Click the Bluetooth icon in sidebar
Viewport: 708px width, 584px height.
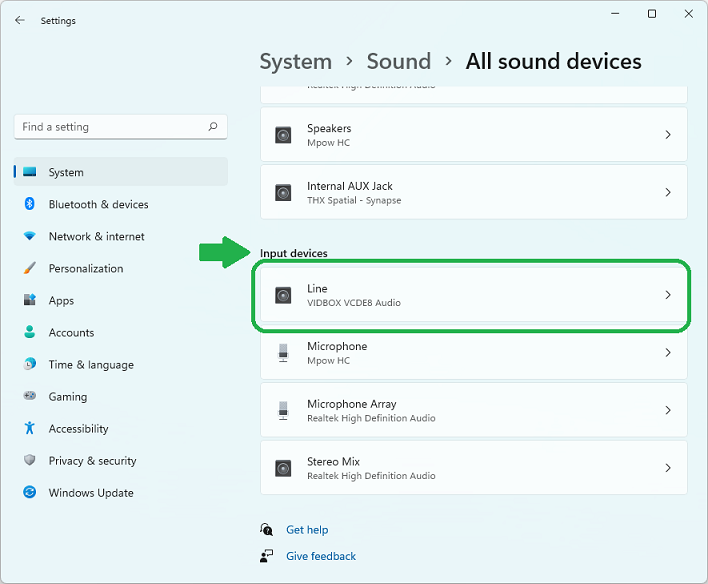[x=30, y=204]
